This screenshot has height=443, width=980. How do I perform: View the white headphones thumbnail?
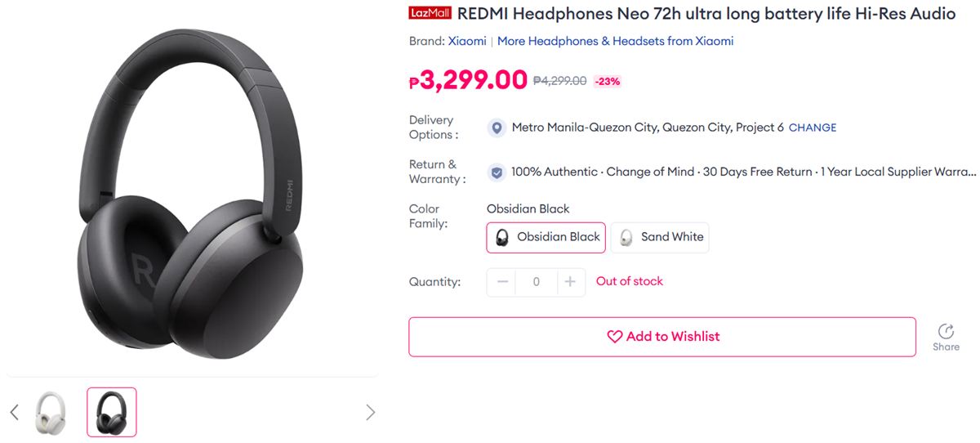click(51, 412)
